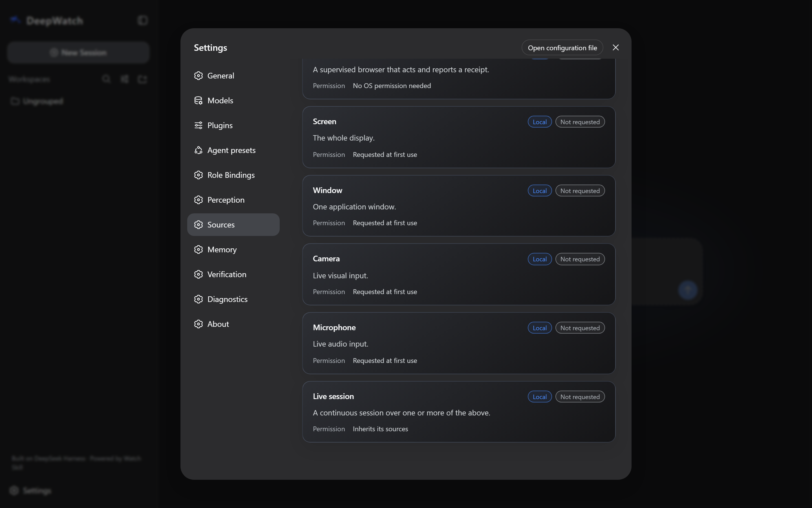Open Settings at bottom of sidebar
This screenshot has width=812, height=508.
click(x=31, y=491)
